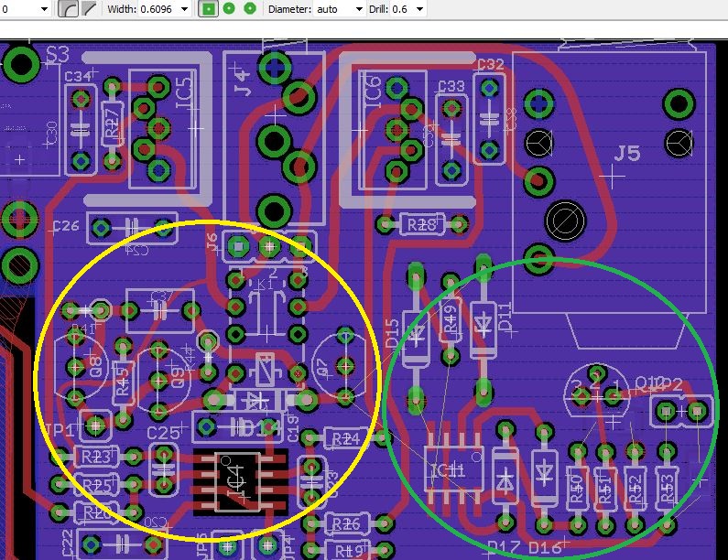Click the IC5 component label
728x560 pixels.
[184, 93]
